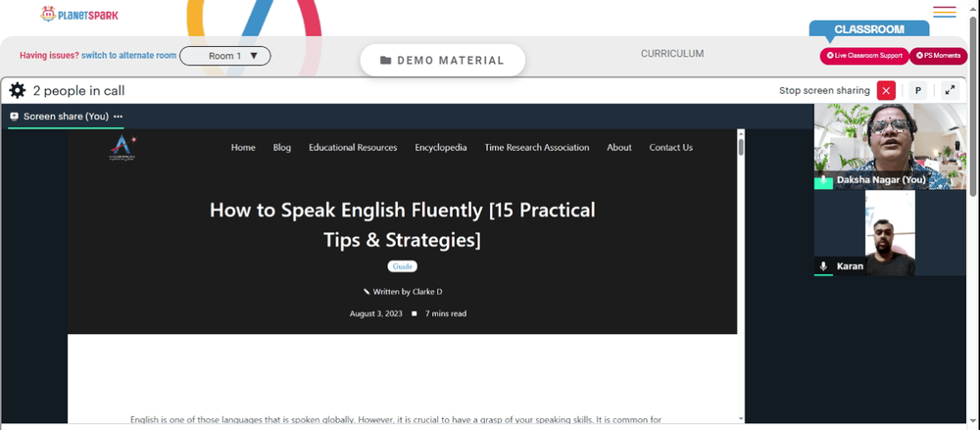
Task: Click the P button in call toolbar
Action: [917, 91]
